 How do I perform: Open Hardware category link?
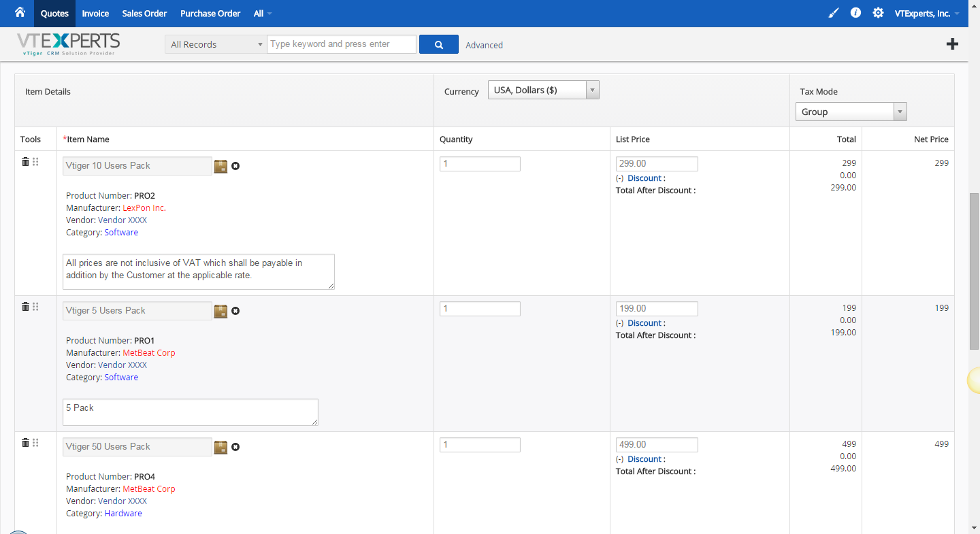click(123, 514)
